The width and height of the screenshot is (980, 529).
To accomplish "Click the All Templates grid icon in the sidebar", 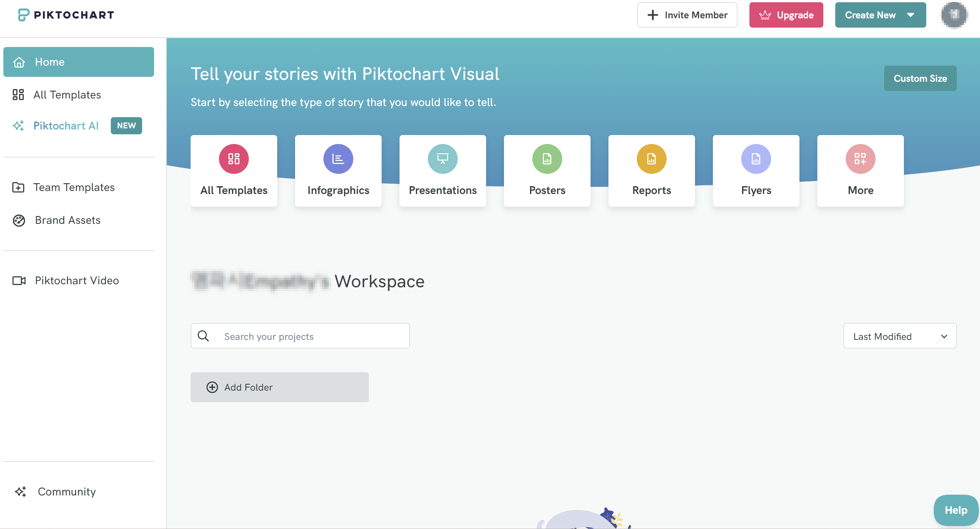I will 18,95.
